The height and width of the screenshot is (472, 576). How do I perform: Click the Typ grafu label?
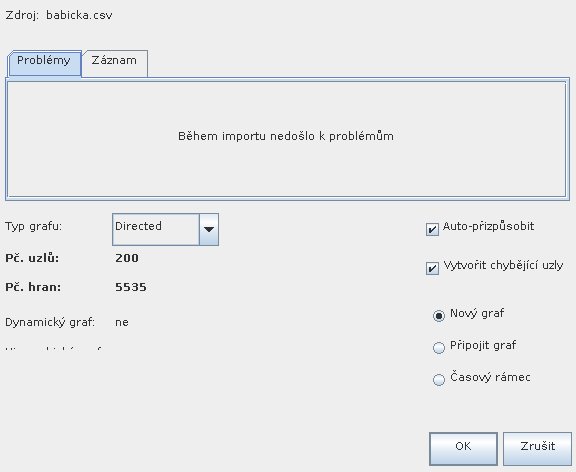(x=33, y=227)
